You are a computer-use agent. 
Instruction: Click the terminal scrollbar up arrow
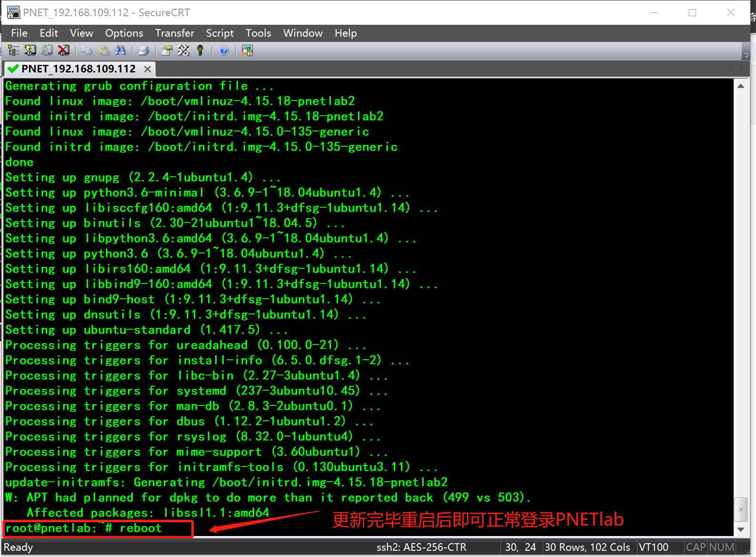point(740,86)
